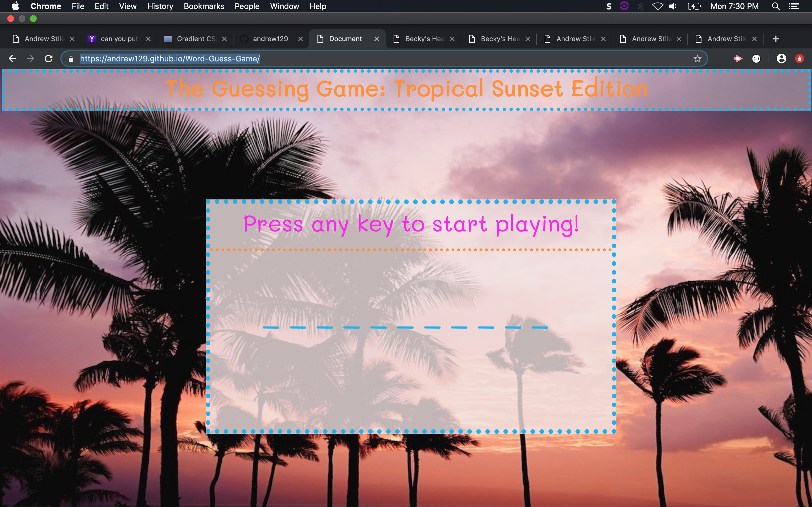
Task: Open the volume control in menu bar
Action: coord(673,6)
